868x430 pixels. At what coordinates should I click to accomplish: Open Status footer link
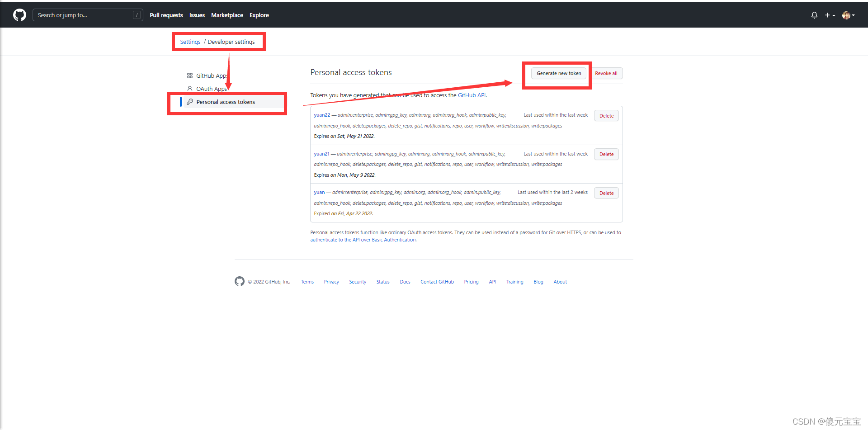[x=383, y=282]
